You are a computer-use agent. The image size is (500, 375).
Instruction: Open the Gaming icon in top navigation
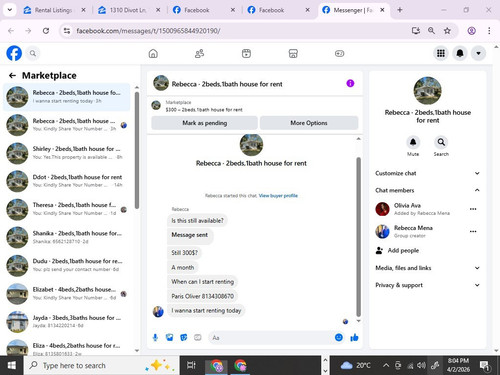tap(339, 53)
